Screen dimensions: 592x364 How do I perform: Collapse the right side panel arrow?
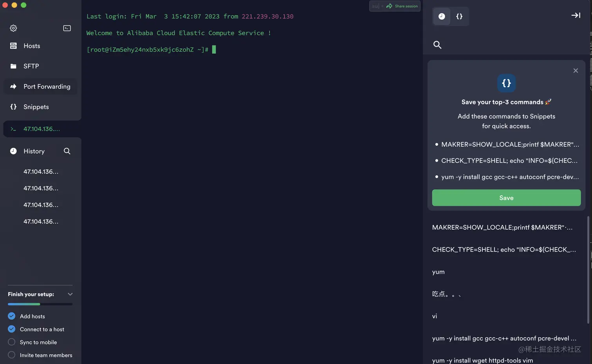576,15
